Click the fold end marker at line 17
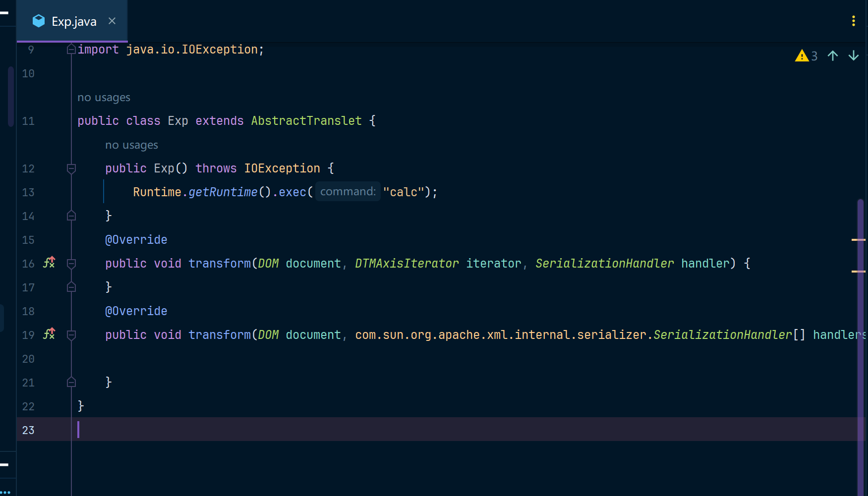Screen dimensions: 868x496 coord(71,287)
